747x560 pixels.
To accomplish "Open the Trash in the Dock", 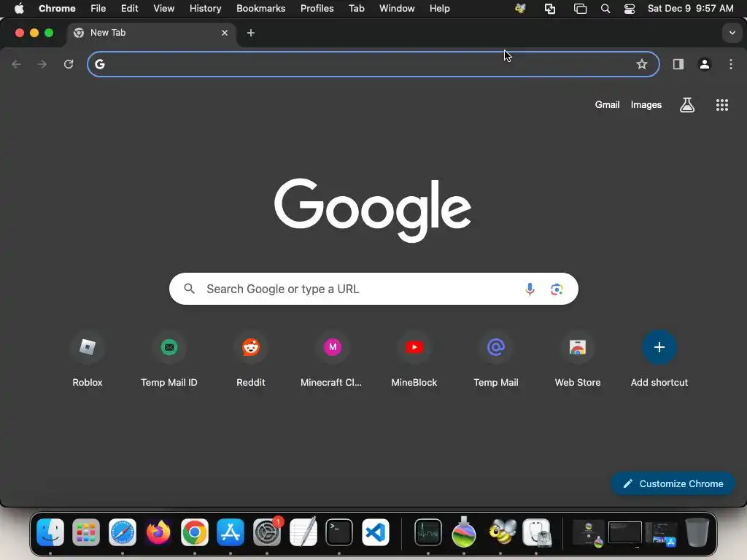I will tap(697, 532).
